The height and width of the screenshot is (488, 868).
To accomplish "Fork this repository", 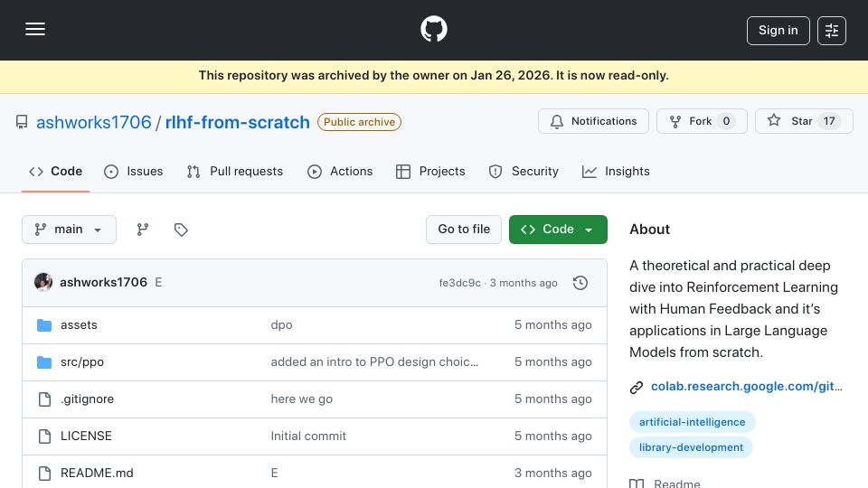I will click(x=702, y=121).
